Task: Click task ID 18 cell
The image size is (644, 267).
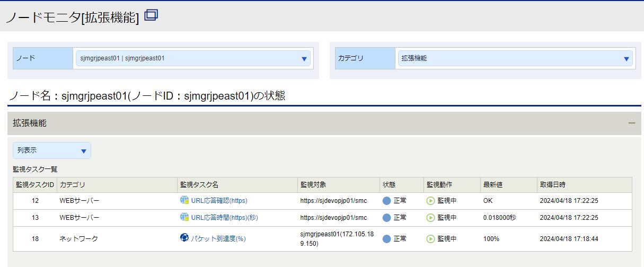Action: click(35, 239)
